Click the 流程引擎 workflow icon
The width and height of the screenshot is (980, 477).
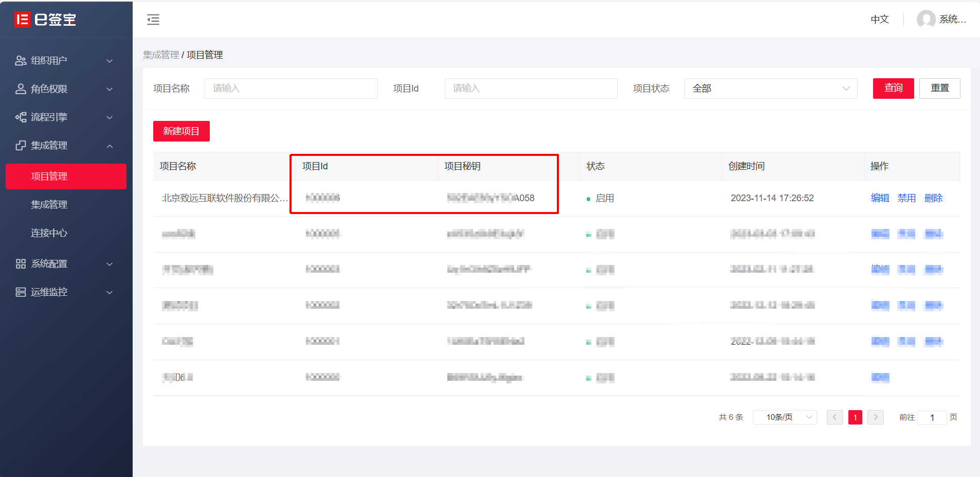[x=21, y=117]
